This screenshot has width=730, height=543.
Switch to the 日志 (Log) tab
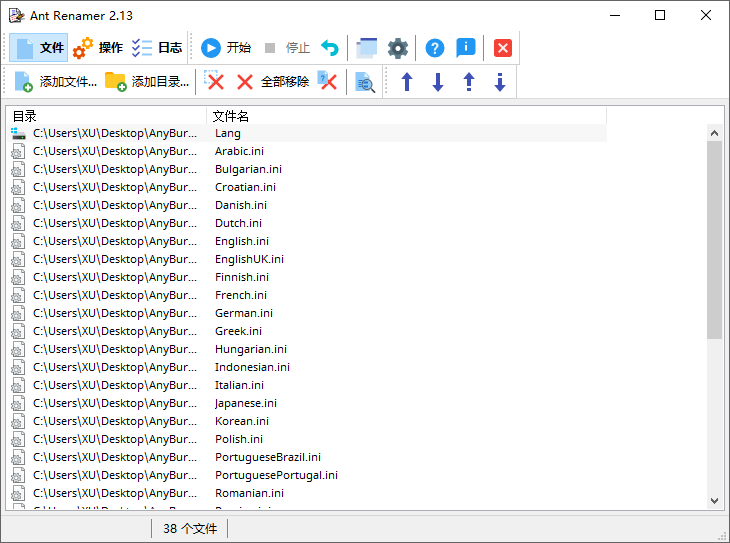click(157, 48)
